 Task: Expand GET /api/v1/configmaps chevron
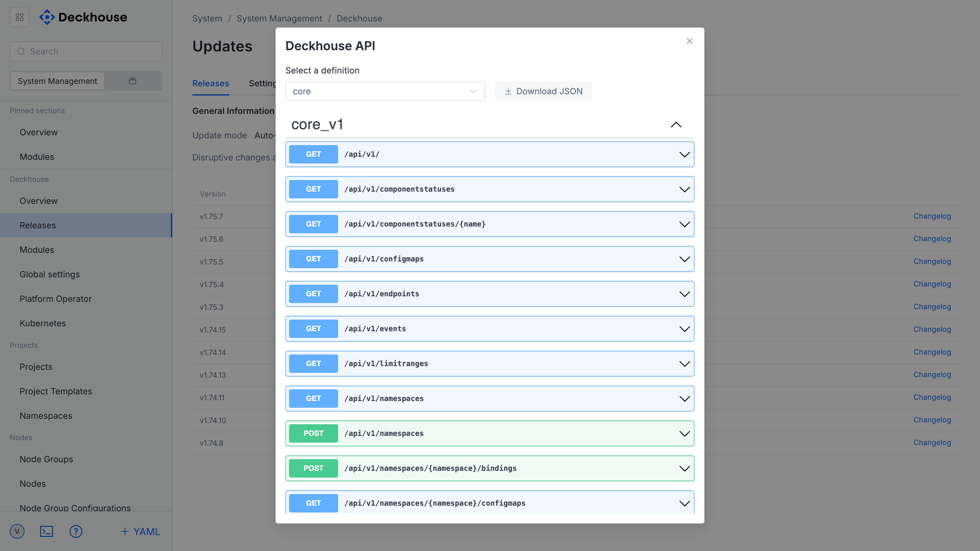coord(684,259)
